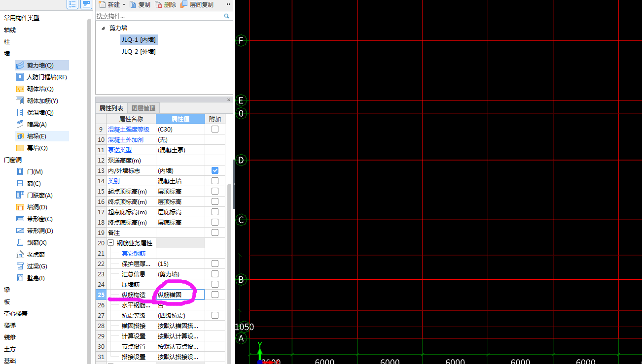Collapse the 钢筋业务属性 group
This screenshot has width=642, height=364.
pyautogui.click(x=111, y=243)
